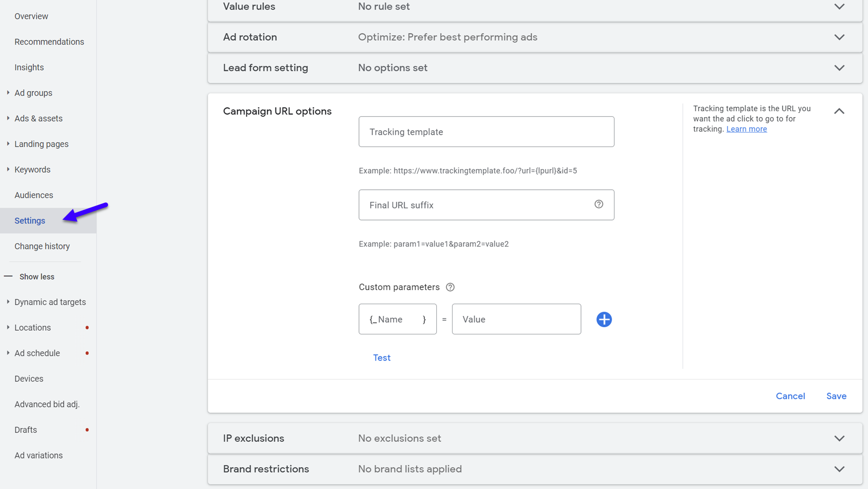
Task: Click the Tracking template input field
Action: (x=486, y=132)
